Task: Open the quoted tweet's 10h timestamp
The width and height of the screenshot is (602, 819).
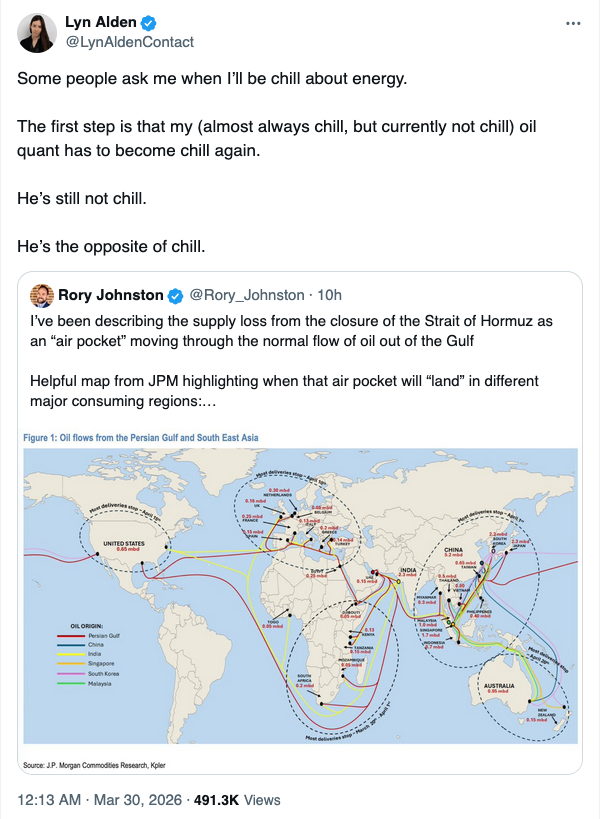Action: pyautogui.click(x=328, y=295)
